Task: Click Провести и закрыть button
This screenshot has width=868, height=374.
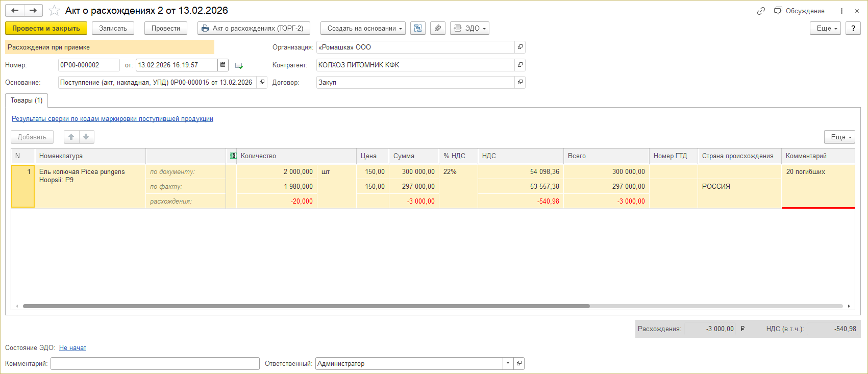Action: 46,29
